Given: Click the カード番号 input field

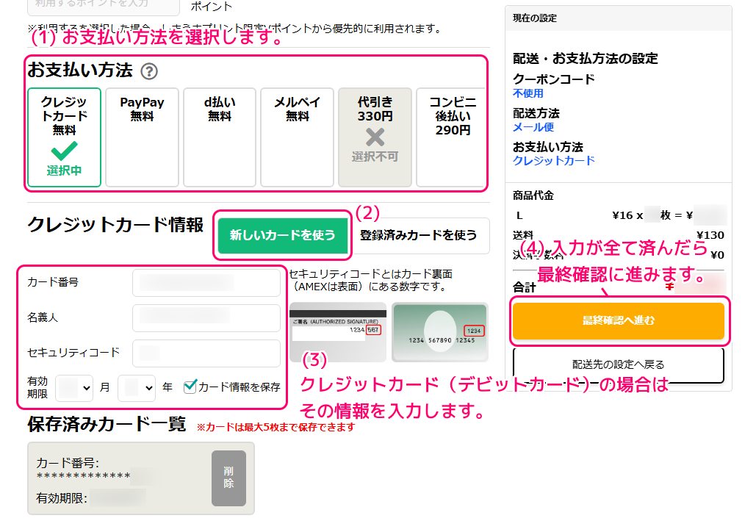Looking at the screenshot, I should tap(206, 283).
